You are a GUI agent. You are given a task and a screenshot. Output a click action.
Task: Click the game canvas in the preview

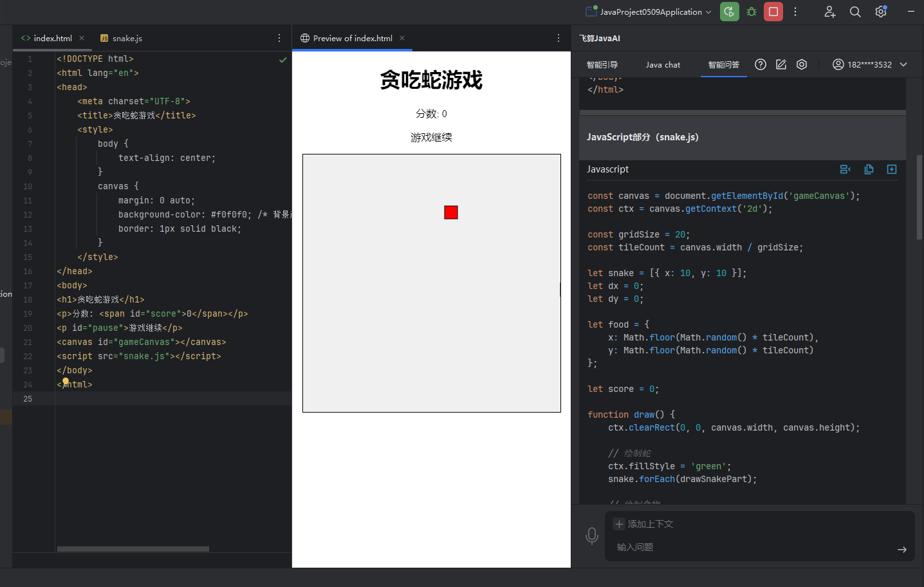(x=432, y=283)
